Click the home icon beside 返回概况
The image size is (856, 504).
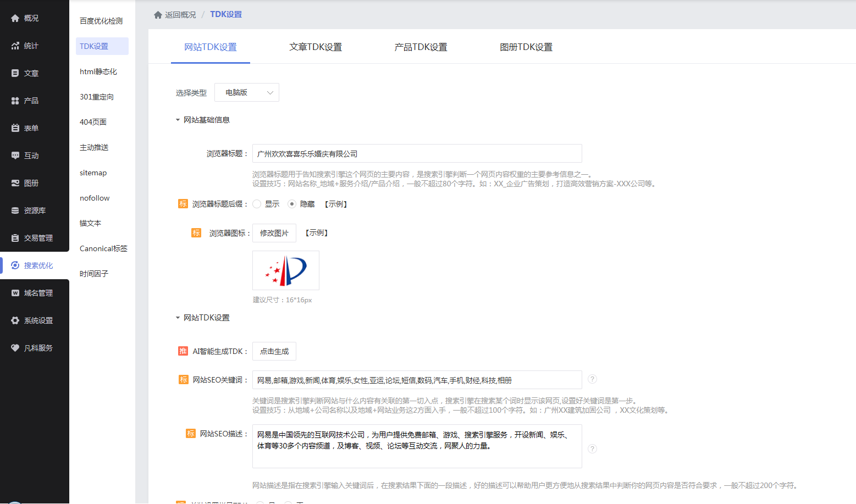point(158,15)
